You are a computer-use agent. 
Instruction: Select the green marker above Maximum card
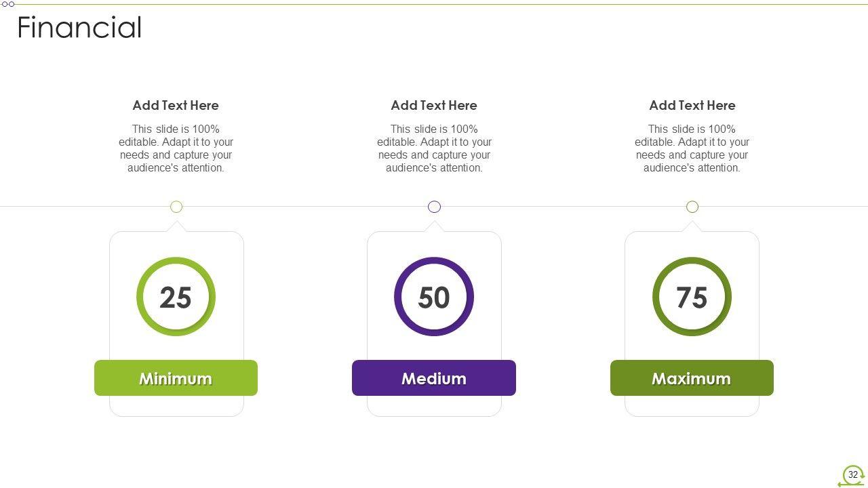[x=692, y=207]
